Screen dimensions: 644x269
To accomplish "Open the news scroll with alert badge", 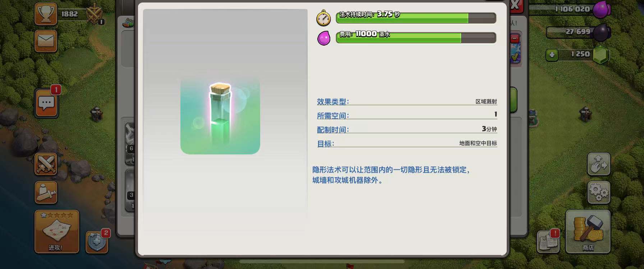I will (548, 241).
